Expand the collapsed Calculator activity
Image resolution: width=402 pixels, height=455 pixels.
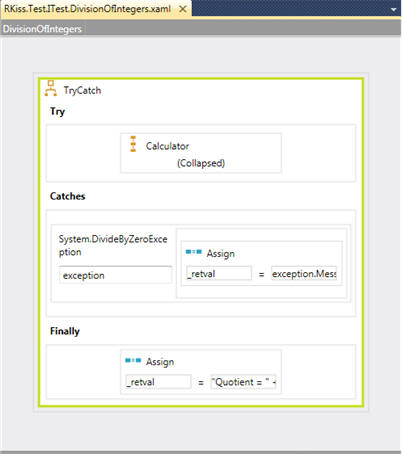pos(201,163)
